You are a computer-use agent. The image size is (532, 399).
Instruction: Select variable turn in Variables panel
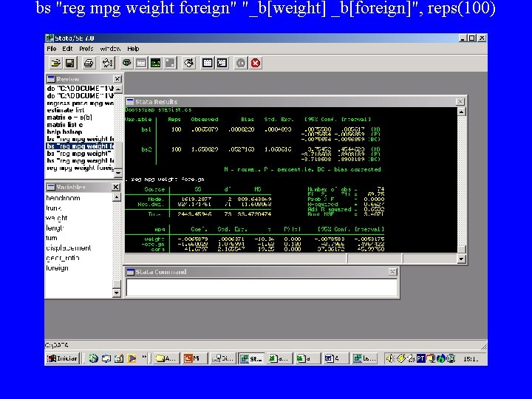(x=52, y=238)
